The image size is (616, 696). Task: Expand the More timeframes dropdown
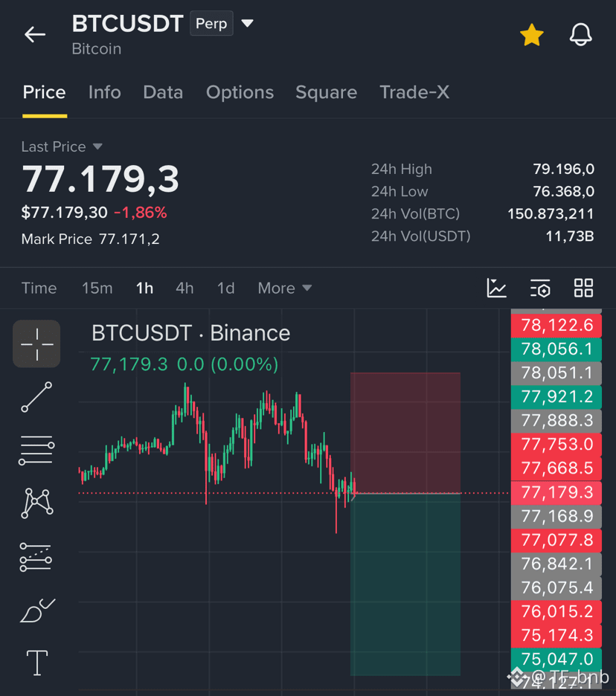coord(285,288)
